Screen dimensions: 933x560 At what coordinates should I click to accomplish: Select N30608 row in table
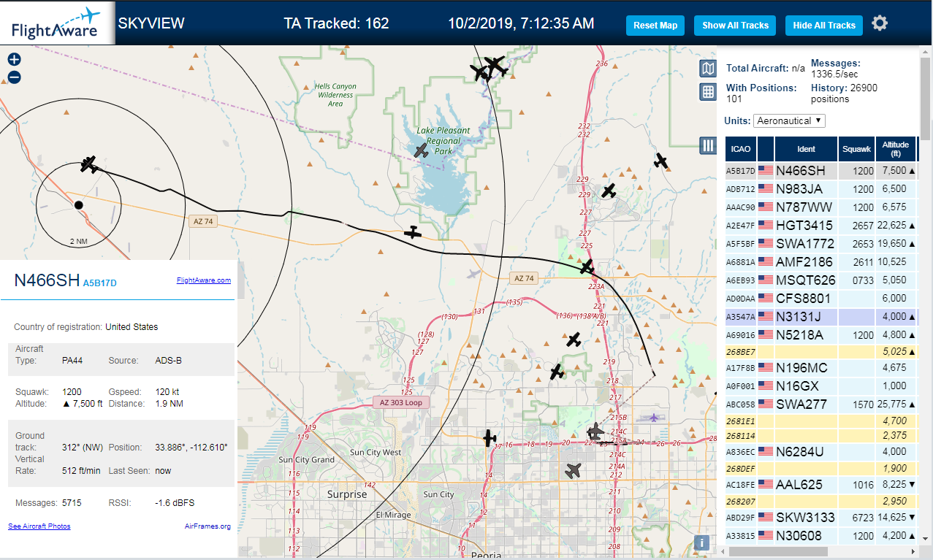point(821,535)
